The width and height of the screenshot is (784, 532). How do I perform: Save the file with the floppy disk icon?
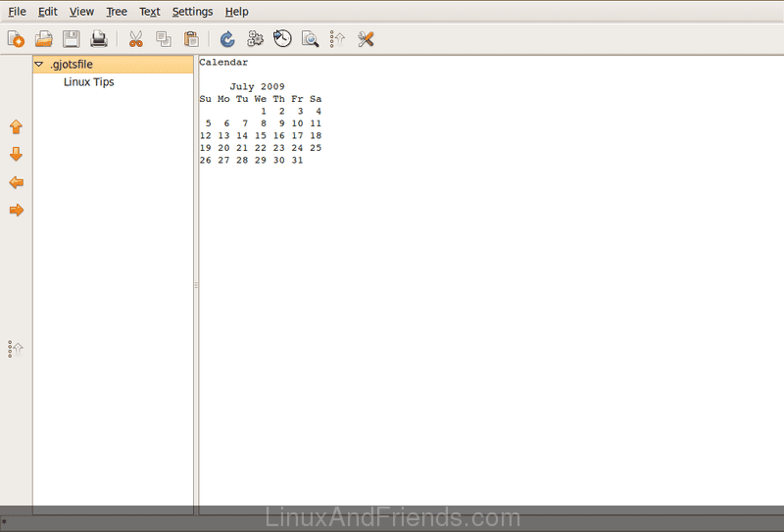click(71, 39)
